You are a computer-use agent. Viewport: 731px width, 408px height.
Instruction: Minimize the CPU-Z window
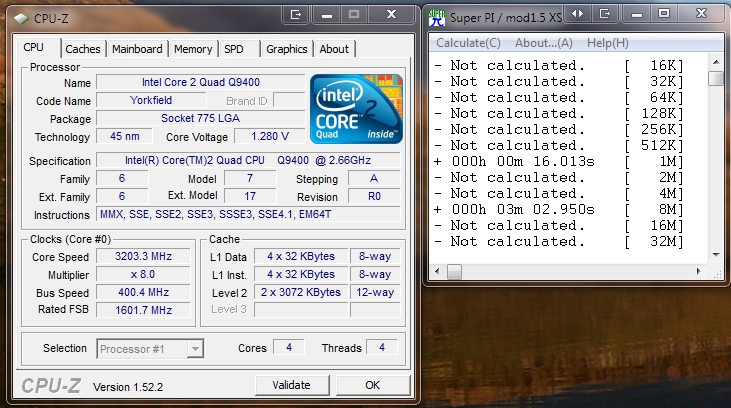pyautogui.click(x=327, y=15)
